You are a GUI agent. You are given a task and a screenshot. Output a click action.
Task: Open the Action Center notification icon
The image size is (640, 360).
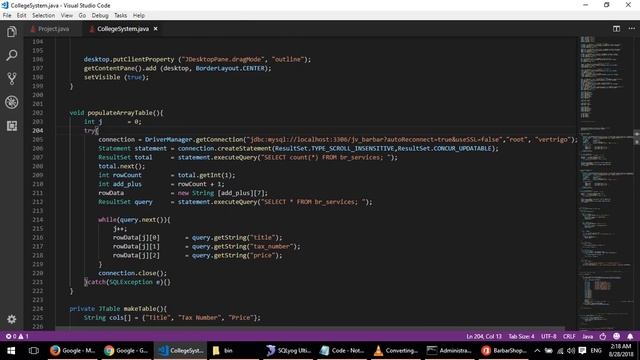[582, 351]
